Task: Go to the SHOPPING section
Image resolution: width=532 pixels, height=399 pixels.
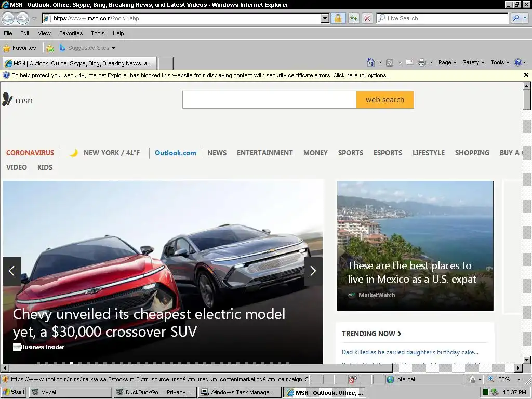Action: coord(472,153)
